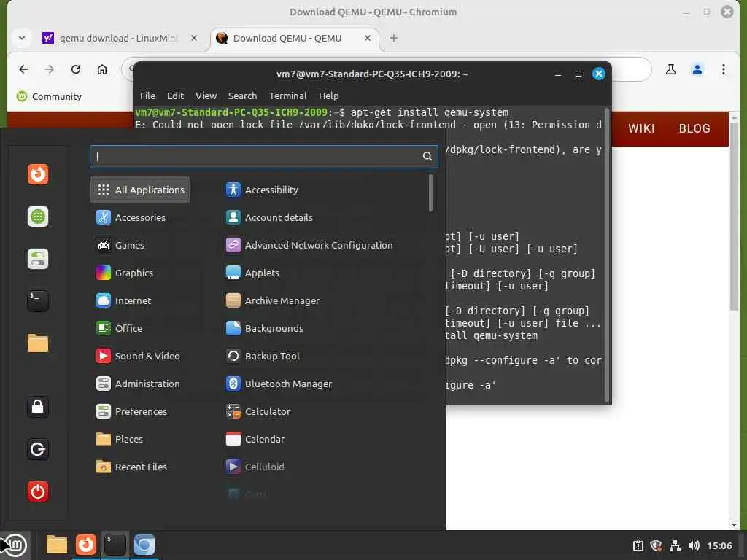Click the search magnifier icon in menu

coord(427,156)
